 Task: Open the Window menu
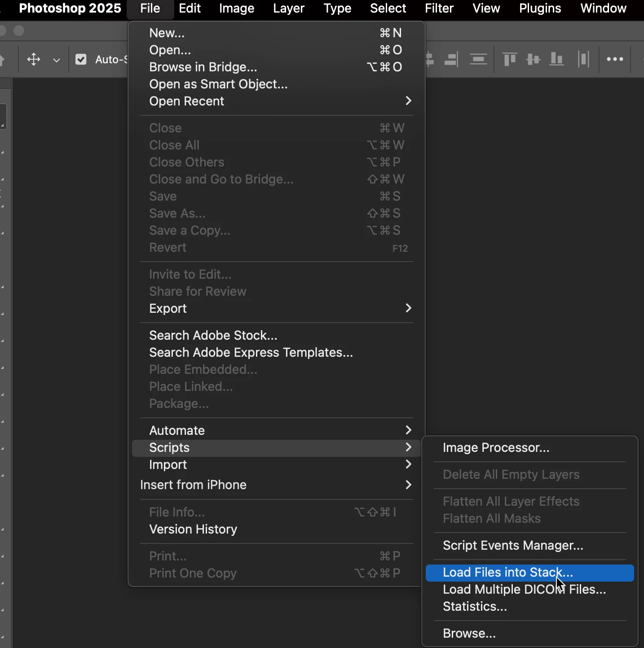pos(603,8)
